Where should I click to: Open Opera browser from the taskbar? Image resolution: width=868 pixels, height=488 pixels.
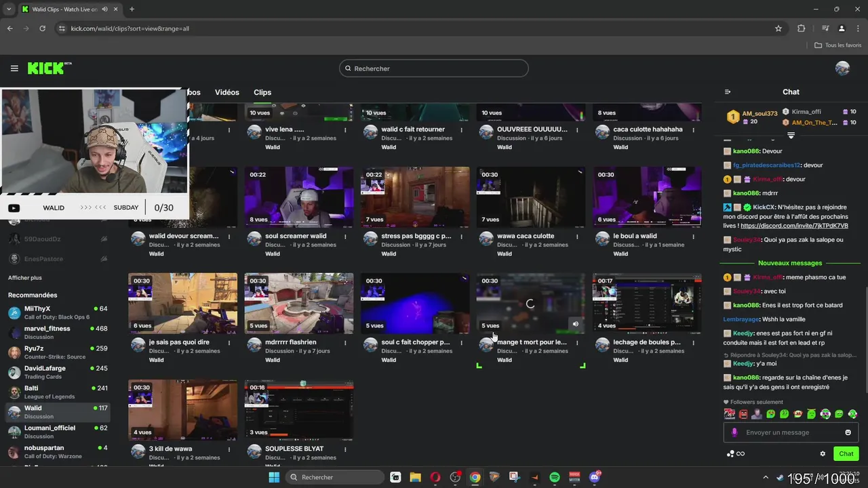pyautogui.click(x=435, y=477)
